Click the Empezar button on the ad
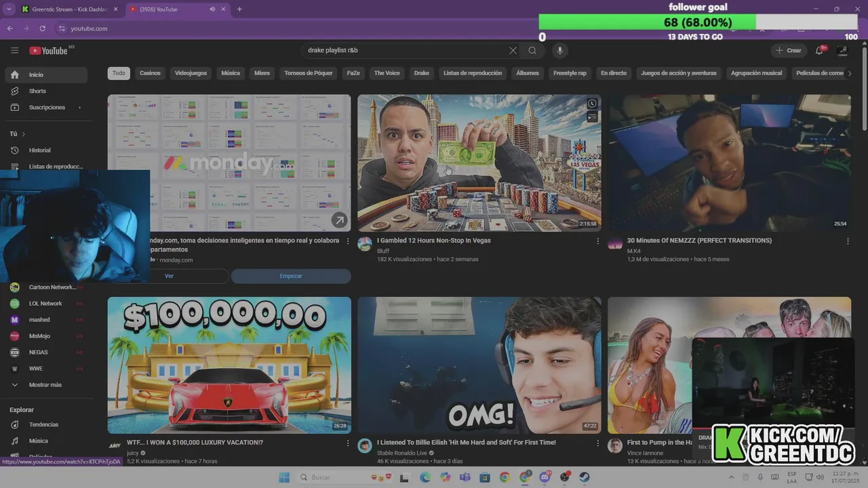The image size is (868, 488). (x=291, y=276)
